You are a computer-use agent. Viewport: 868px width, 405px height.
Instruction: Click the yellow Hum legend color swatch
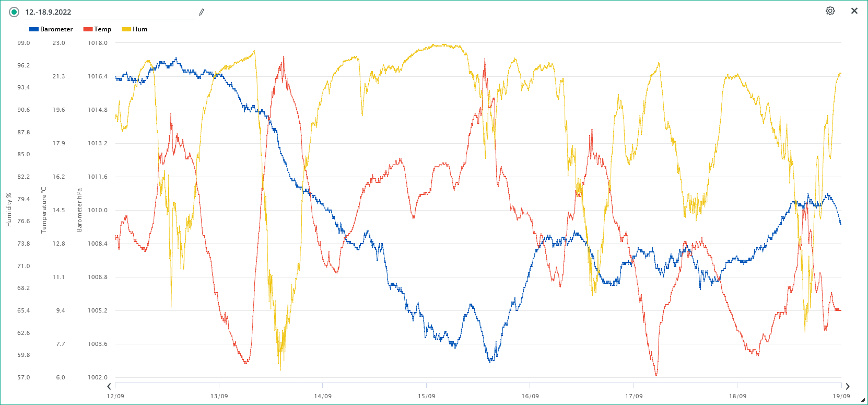click(126, 29)
